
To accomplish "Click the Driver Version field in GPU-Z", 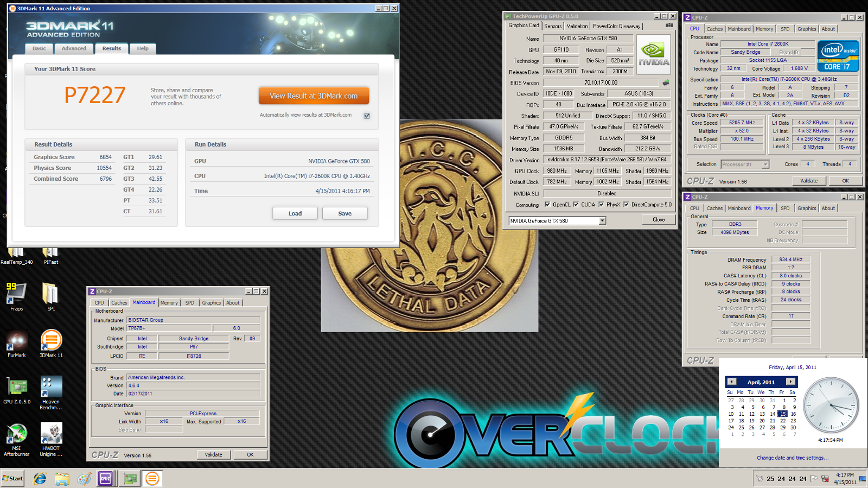I will click(x=607, y=160).
